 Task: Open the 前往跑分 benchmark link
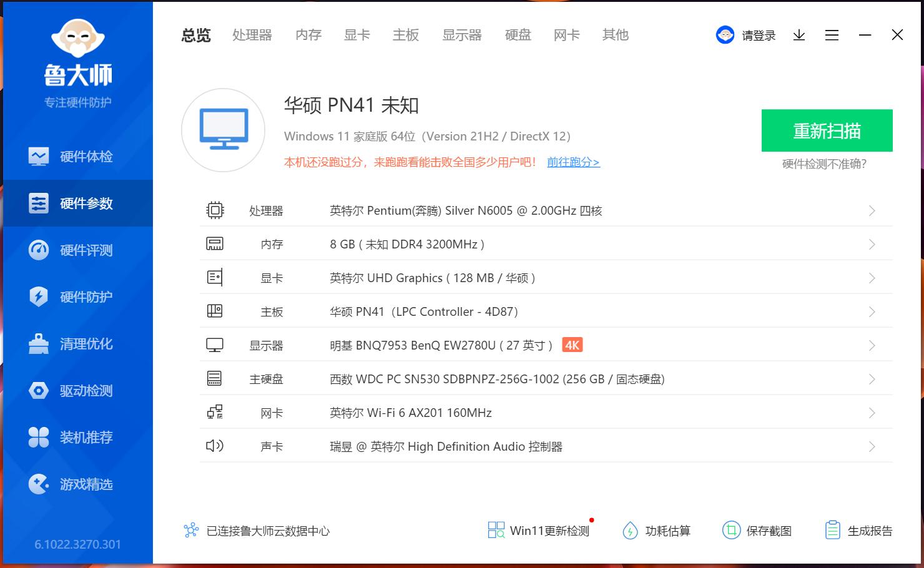(572, 162)
